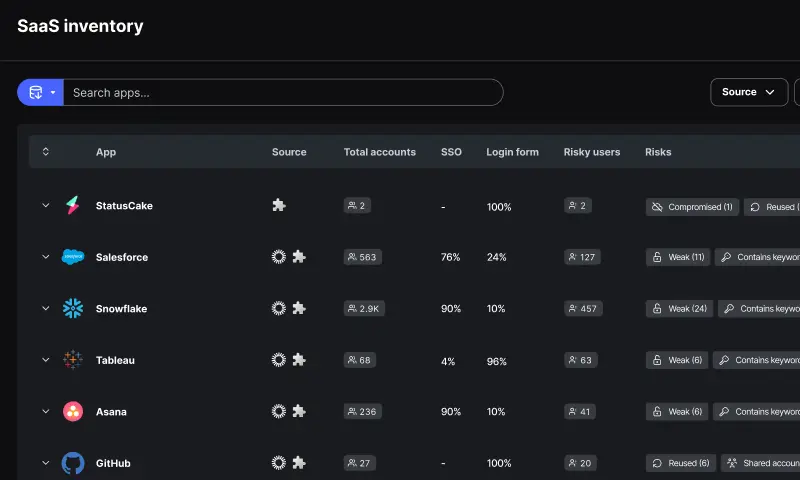Click Snowflake Weak (24) risk tag
This screenshot has height=480, width=800.
680,309
